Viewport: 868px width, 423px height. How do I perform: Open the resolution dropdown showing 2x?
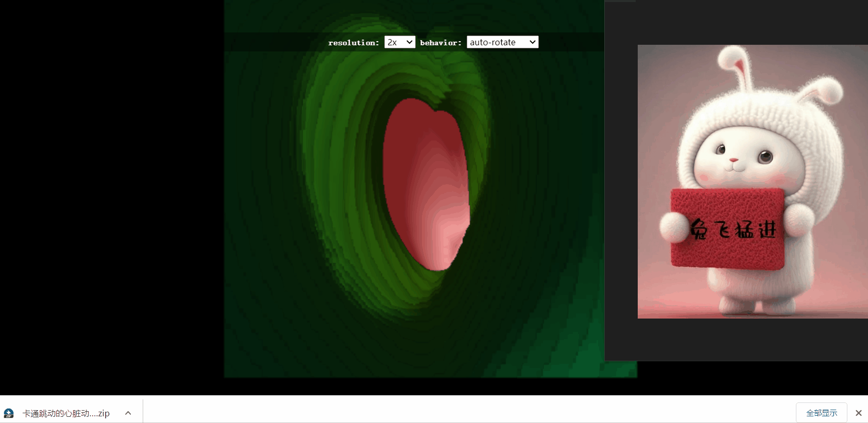pyautogui.click(x=400, y=42)
